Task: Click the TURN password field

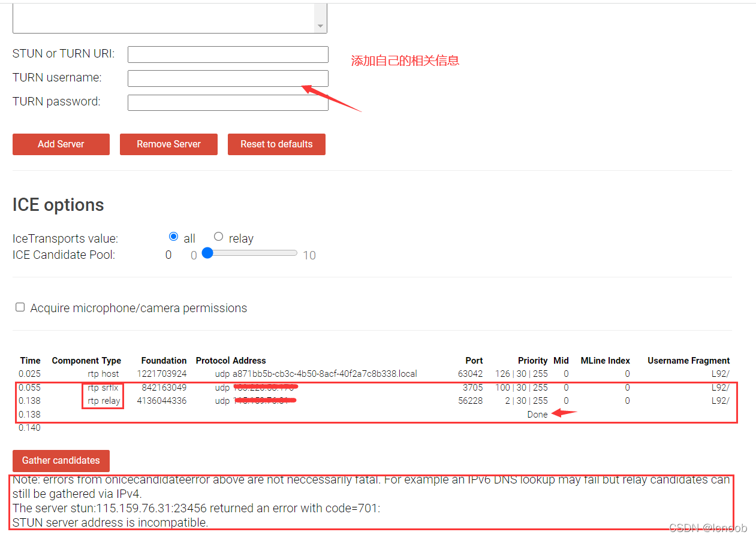Action: 228,102
